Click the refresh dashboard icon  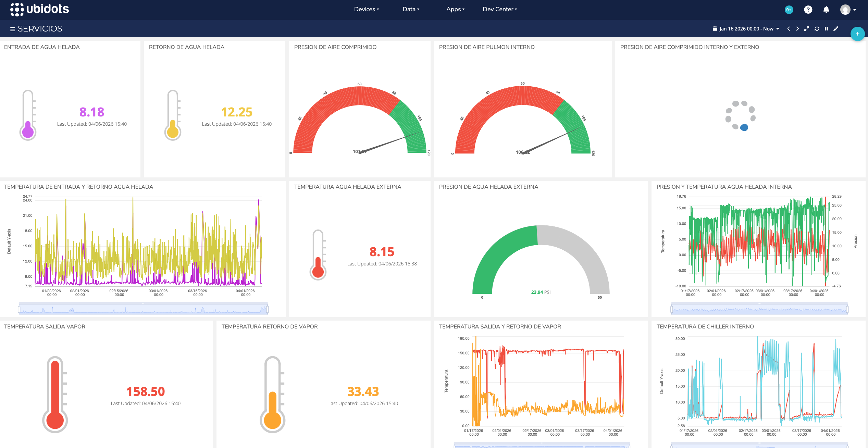817,29
